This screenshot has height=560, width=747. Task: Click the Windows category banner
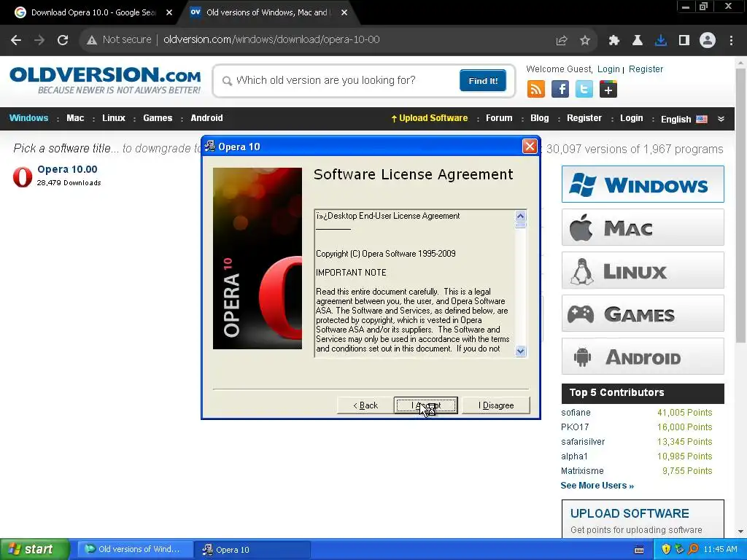tap(643, 184)
